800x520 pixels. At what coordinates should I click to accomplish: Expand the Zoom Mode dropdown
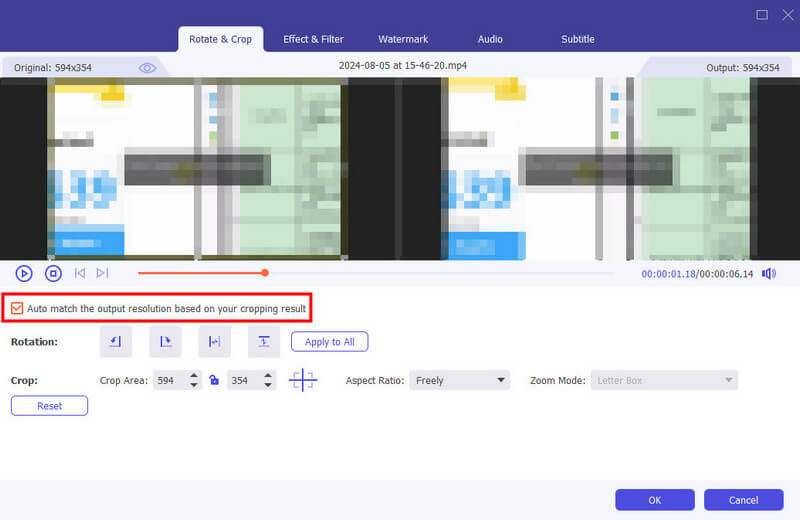[x=664, y=381]
